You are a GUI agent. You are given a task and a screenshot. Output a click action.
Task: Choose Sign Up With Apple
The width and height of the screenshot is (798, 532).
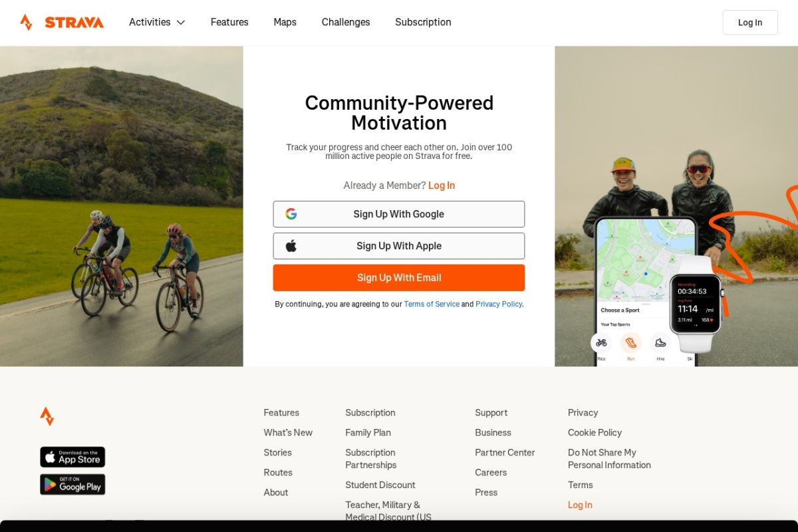pyautogui.click(x=399, y=246)
